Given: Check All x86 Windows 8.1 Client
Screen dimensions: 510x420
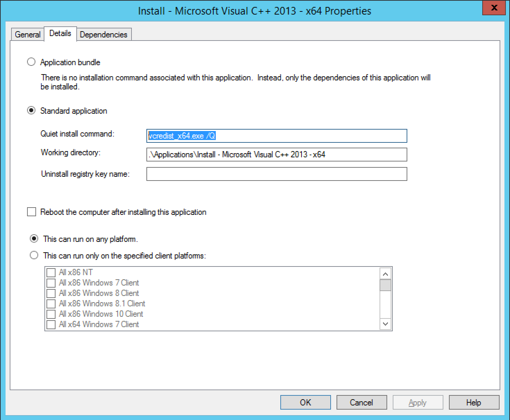Looking at the screenshot, I should point(51,304).
